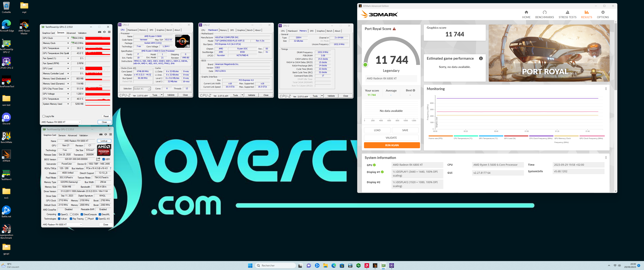
Task: Open Bench tab in CPU-Z CPU window
Action: tap(169, 30)
